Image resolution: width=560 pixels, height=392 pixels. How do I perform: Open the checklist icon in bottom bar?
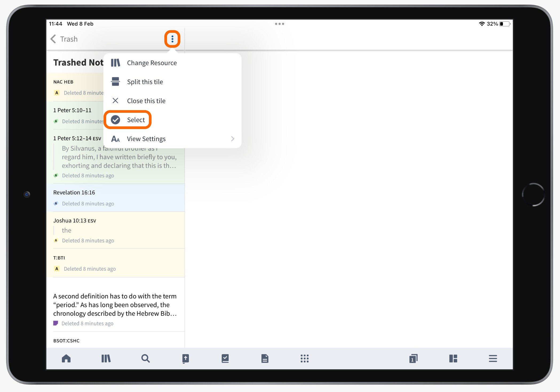click(225, 358)
